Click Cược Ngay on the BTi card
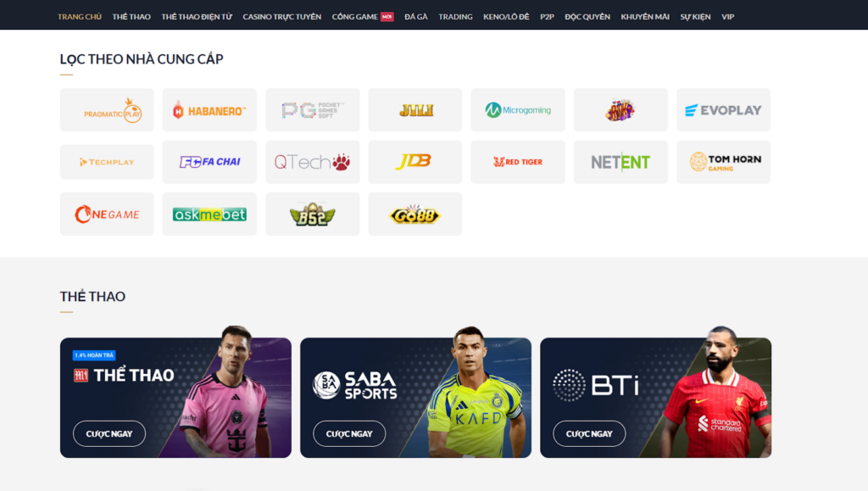868x491 pixels. click(x=589, y=434)
